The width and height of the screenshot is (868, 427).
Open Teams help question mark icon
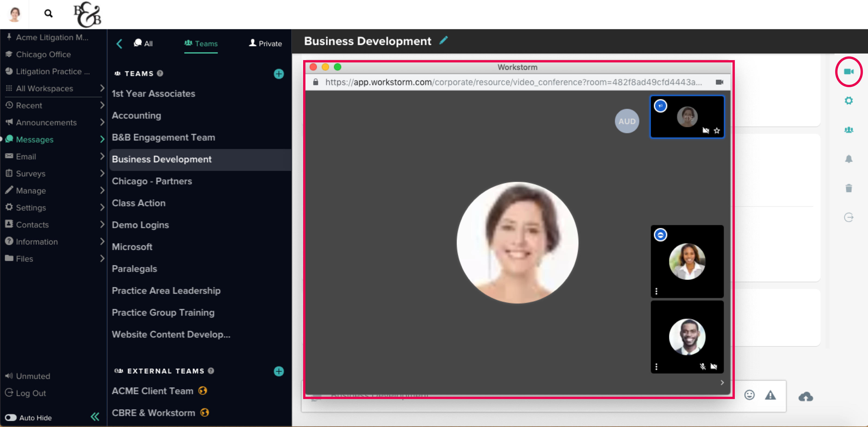tap(160, 73)
